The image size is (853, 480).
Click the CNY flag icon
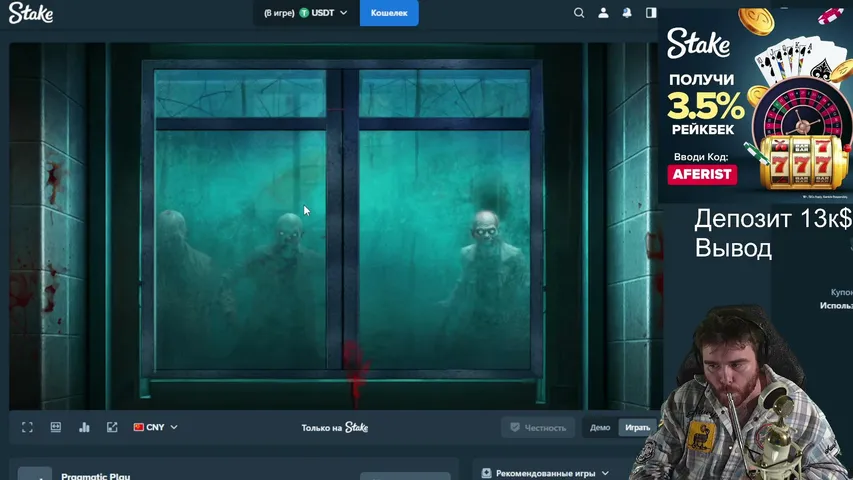coord(139,427)
